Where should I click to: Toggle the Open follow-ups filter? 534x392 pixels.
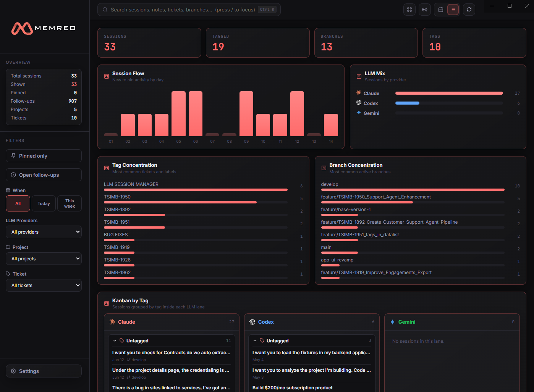[44, 175]
